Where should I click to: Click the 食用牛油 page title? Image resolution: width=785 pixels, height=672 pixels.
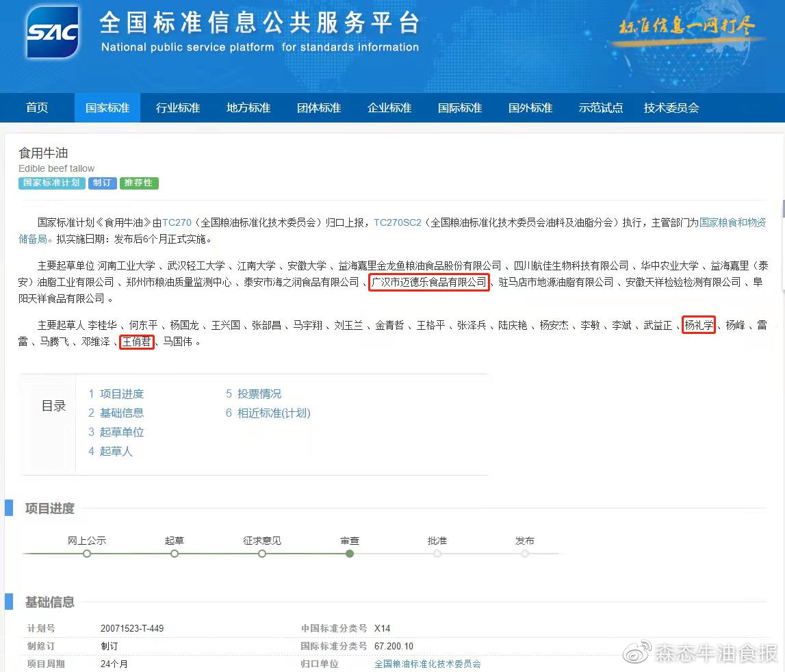[x=43, y=153]
